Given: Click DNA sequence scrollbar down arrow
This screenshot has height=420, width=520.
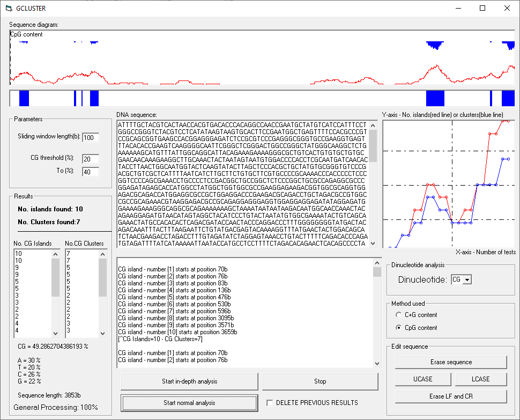Looking at the screenshot, I should (373, 244).
